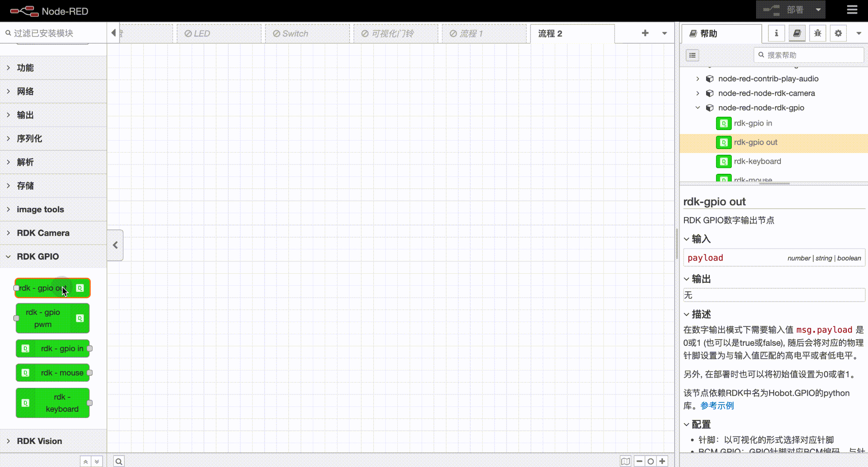The image size is (868, 467).
Task: Click the 搜索帮助 search field
Action: tap(809, 55)
